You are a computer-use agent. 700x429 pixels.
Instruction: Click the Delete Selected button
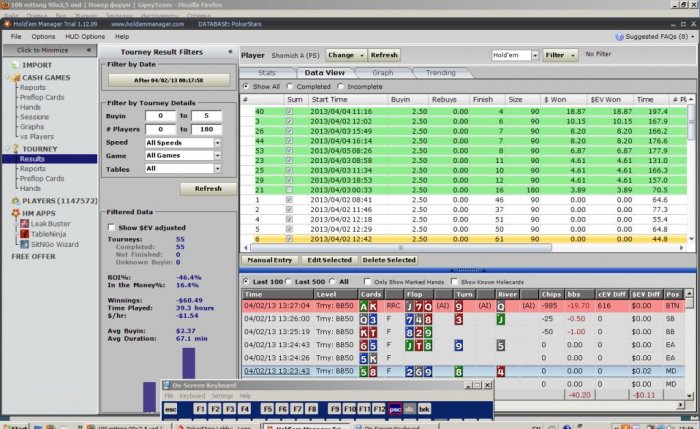(389, 260)
